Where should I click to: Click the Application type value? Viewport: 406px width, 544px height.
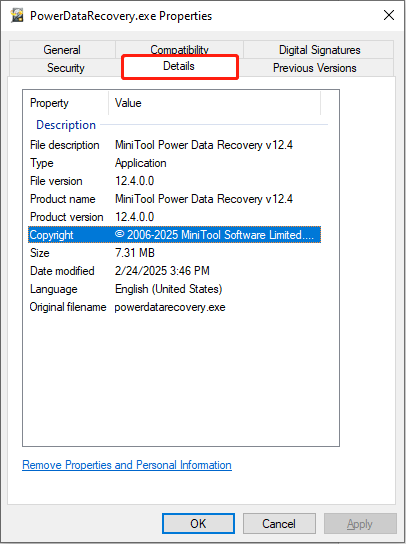(x=141, y=163)
